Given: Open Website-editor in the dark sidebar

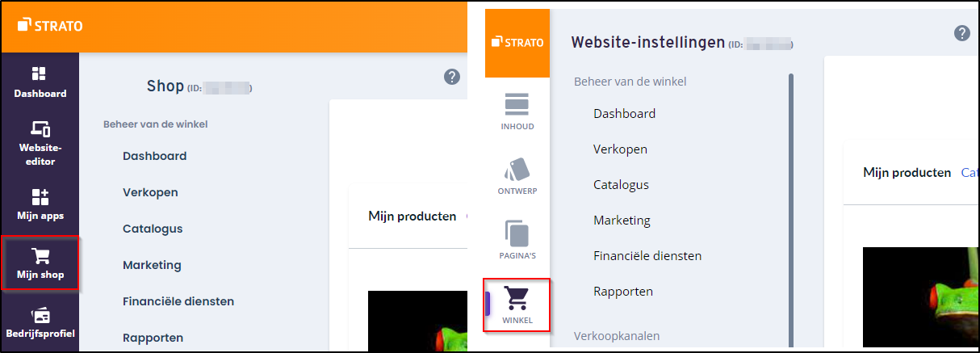Looking at the screenshot, I should coord(40,142).
